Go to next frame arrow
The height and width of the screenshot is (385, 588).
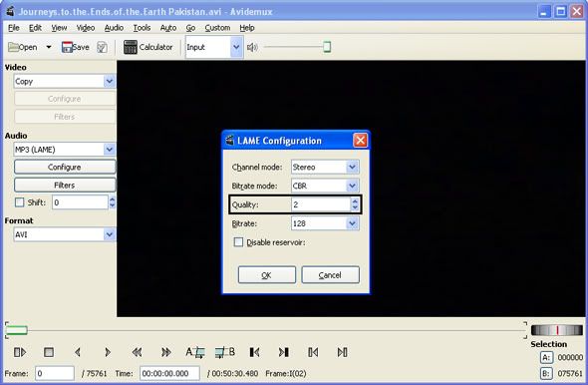click(x=108, y=352)
